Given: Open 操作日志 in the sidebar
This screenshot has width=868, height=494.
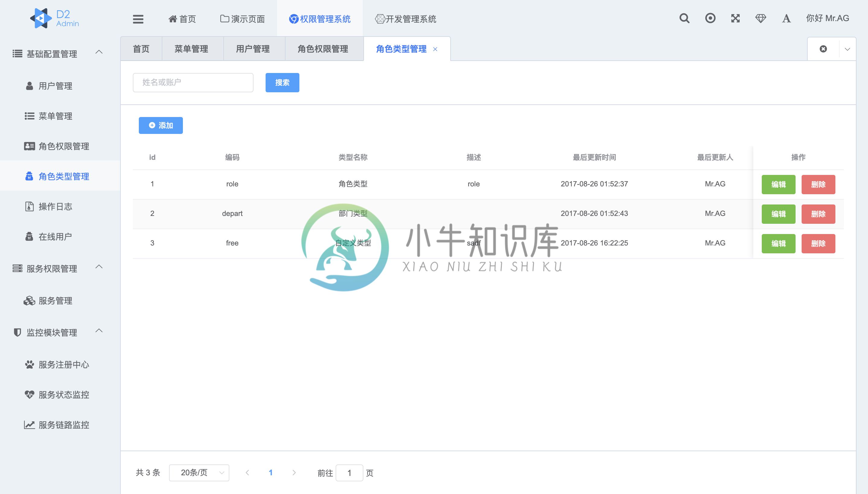Looking at the screenshot, I should click(60, 206).
